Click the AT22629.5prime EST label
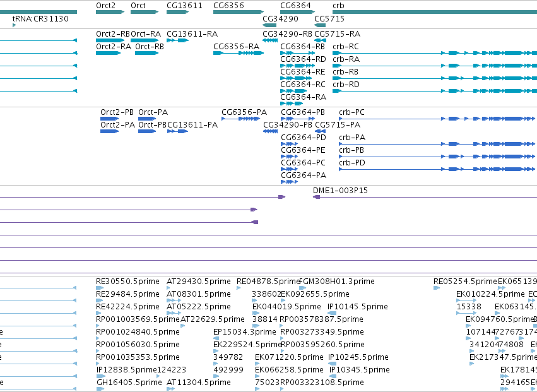Viewport: 537px width, 392px height. click(212, 319)
